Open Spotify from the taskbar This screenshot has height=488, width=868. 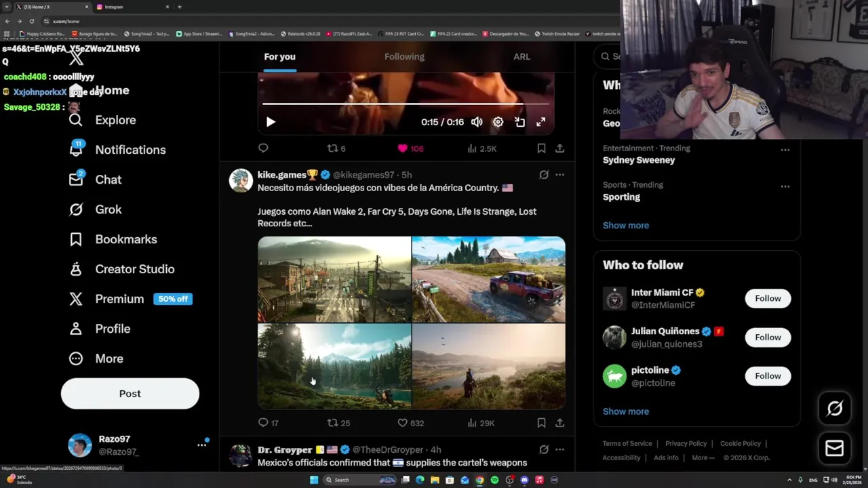[x=494, y=480]
